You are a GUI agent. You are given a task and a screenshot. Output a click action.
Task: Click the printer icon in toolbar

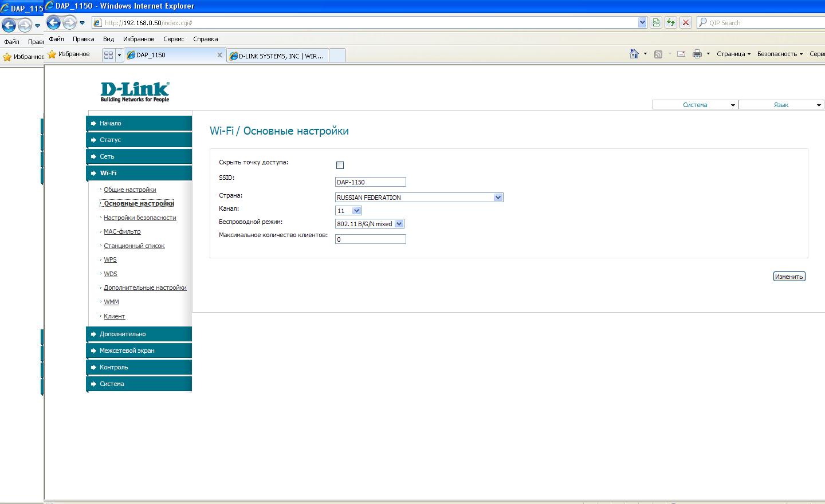[697, 54]
